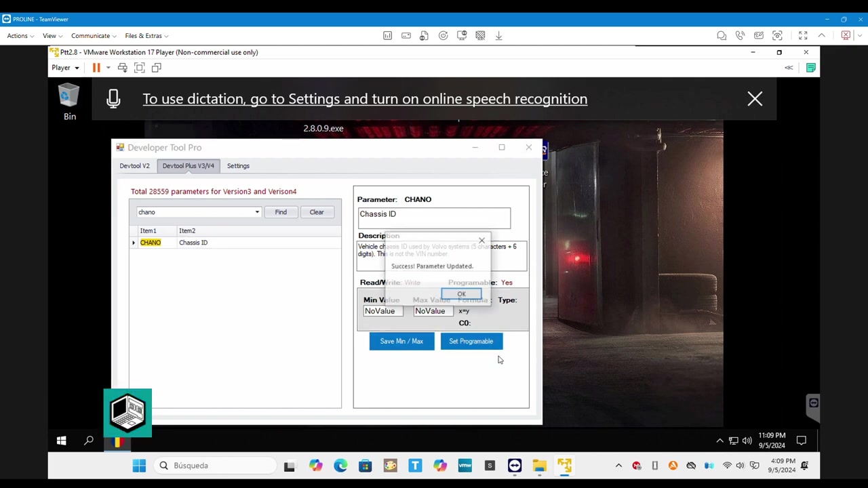Click the TeamViewer screenshot capture icon
868x488 pixels.
pyautogui.click(x=777, y=36)
